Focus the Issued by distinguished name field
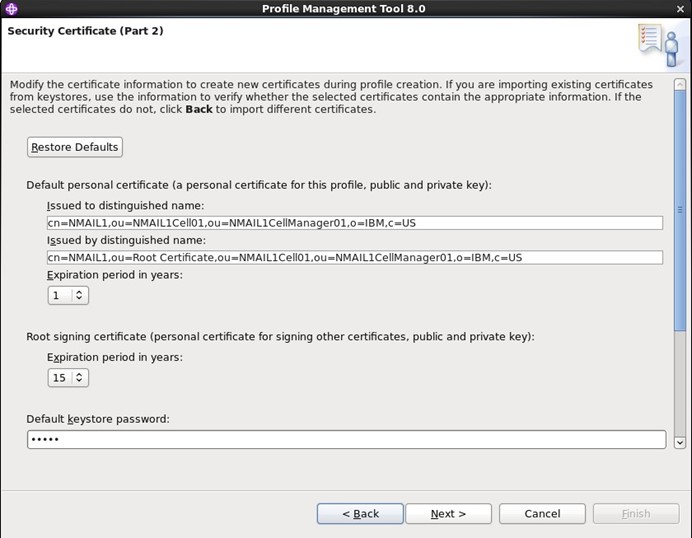The height and width of the screenshot is (538, 692). (x=354, y=258)
